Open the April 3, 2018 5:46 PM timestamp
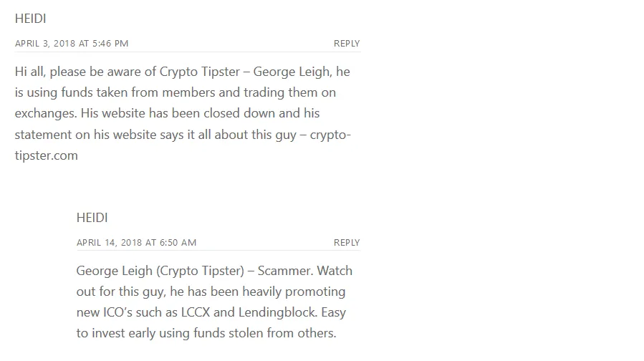644x361 pixels. pos(72,44)
